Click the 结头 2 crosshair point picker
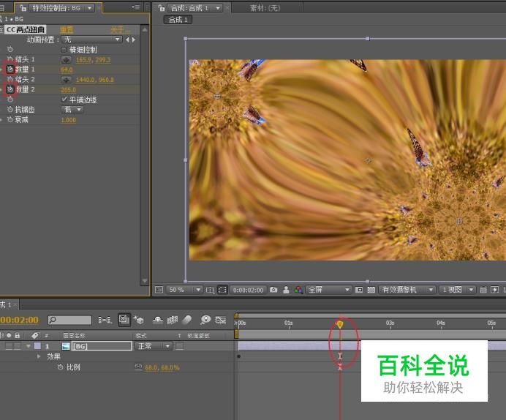Viewport: 506px width, 420px height. tap(66, 79)
